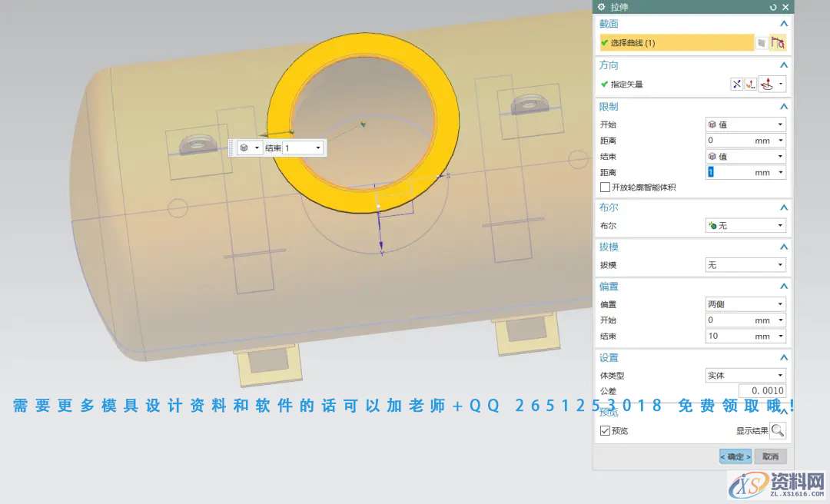Viewport: 830px width, 504px height.
Task: Uncheck the 预览 checkbox
Action: (x=605, y=431)
